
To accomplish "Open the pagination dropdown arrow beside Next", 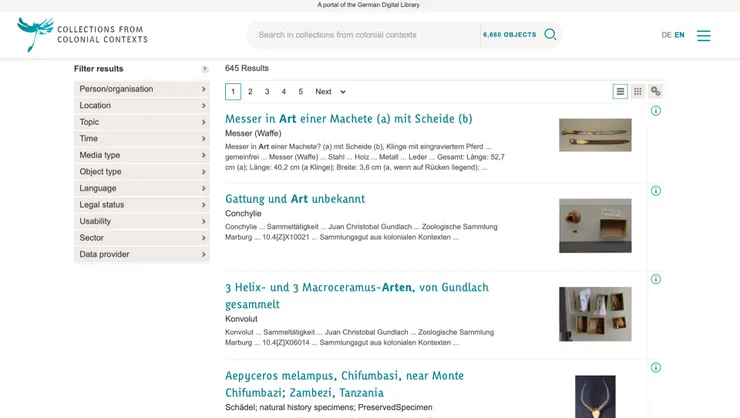I will 343,92.
